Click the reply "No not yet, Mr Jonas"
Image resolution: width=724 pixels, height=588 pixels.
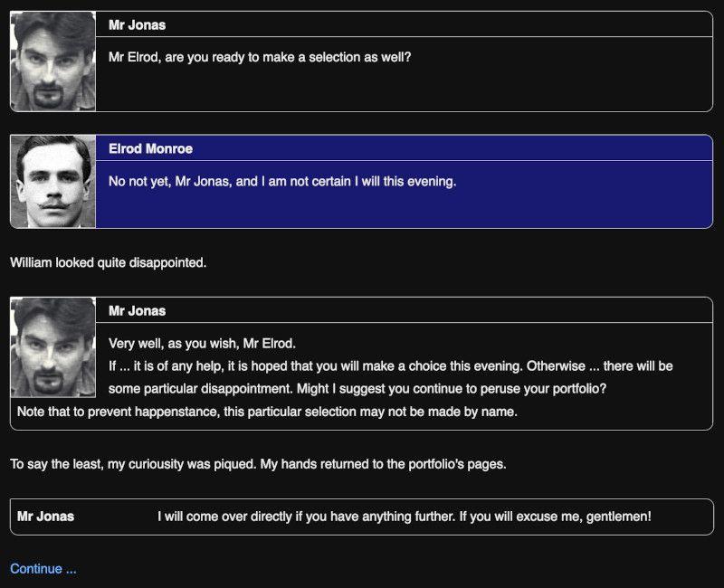click(282, 181)
